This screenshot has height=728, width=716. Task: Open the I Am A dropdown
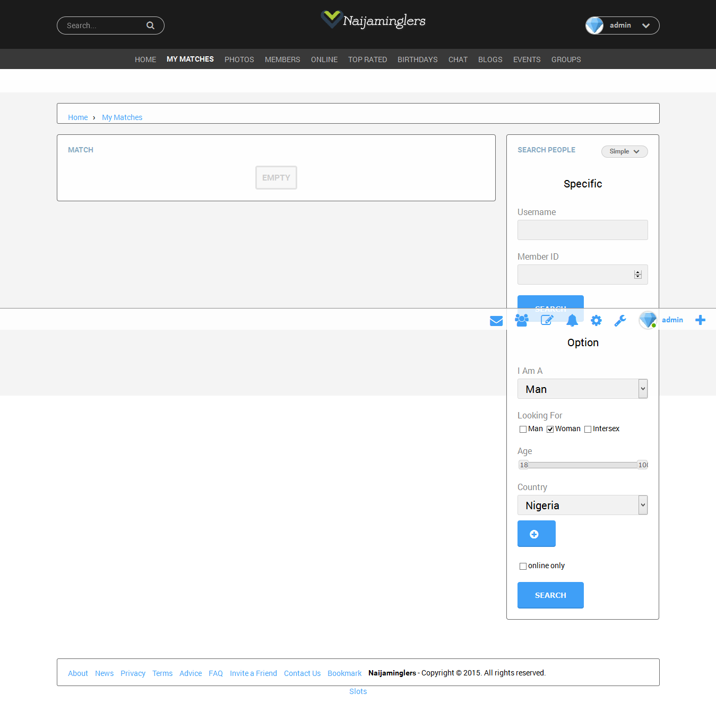pyautogui.click(x=582, y=389)
